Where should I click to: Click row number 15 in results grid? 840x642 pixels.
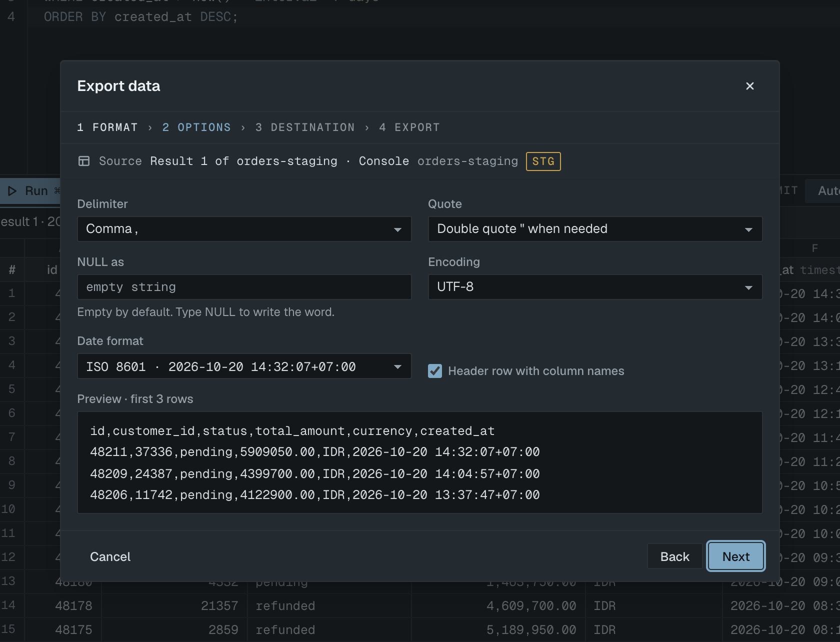point(8,629)
